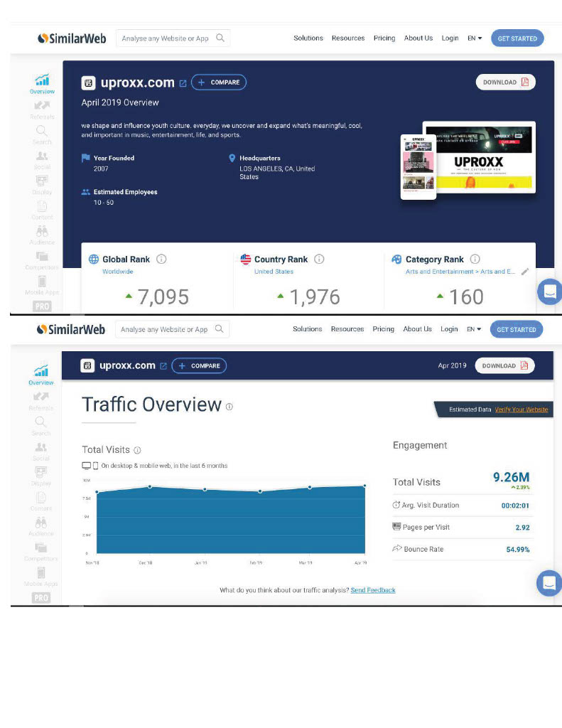This screenshot has width=562, height=728.
Task: Click the Verify Your Website link
Action: [522, 409]
